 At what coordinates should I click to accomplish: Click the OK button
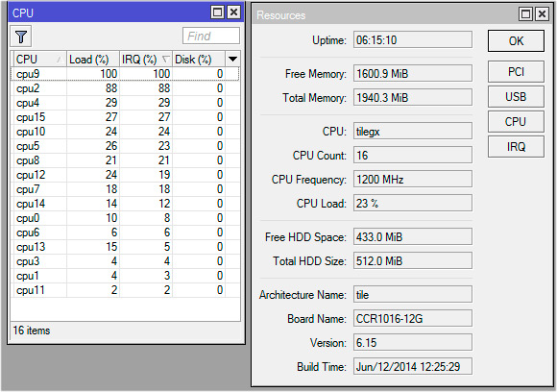tap(516, 41)
